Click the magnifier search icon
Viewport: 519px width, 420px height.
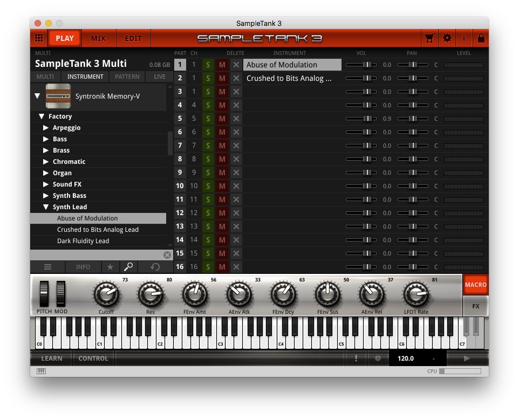coord(128,267)
